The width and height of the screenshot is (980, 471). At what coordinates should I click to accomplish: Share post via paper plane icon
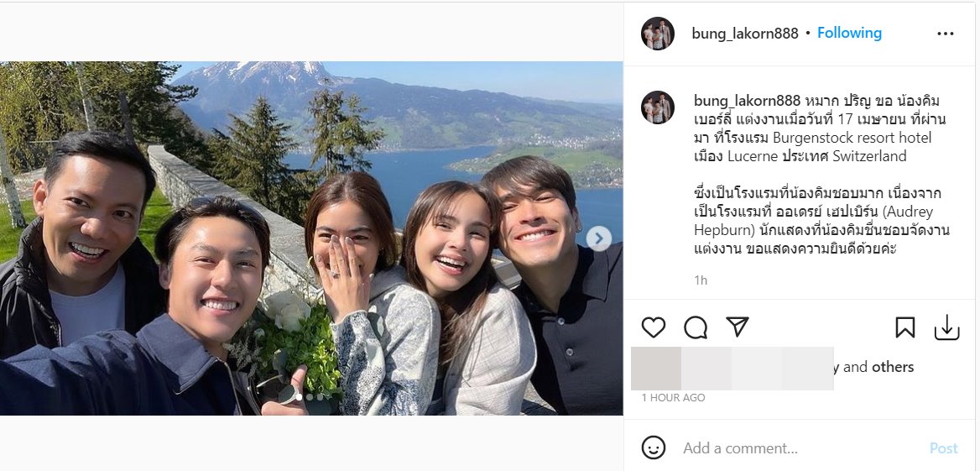pos(737,327)
